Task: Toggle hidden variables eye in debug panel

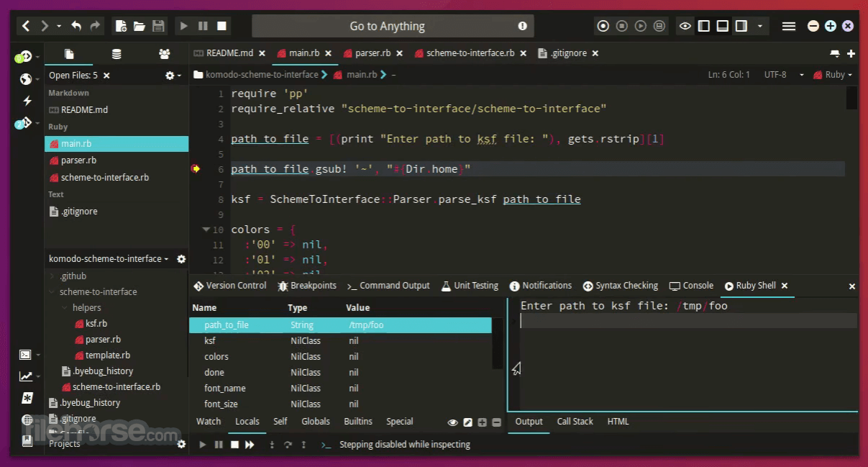Action: pos(453,422)
